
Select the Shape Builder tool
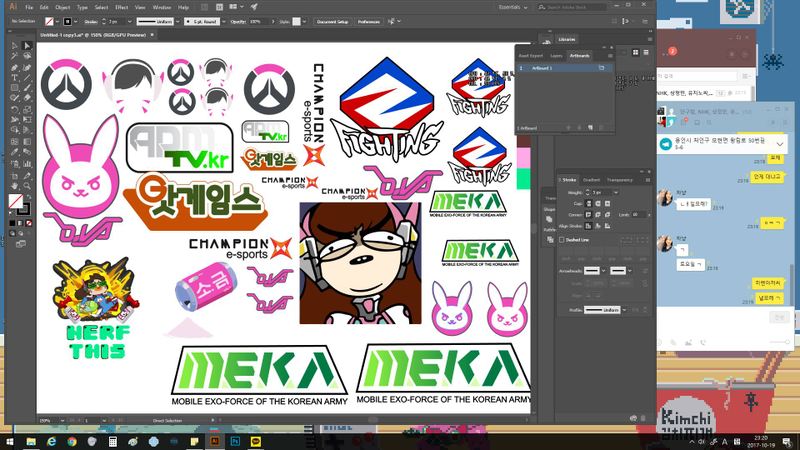(x=14, y=131)
